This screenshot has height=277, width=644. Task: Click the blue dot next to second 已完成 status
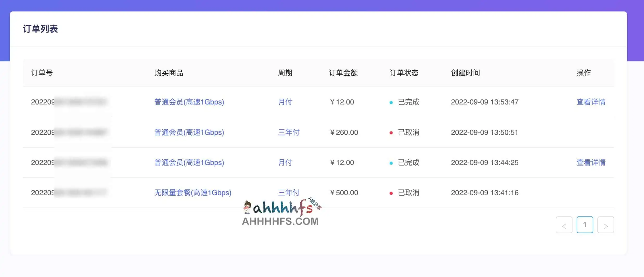(391, 162)
